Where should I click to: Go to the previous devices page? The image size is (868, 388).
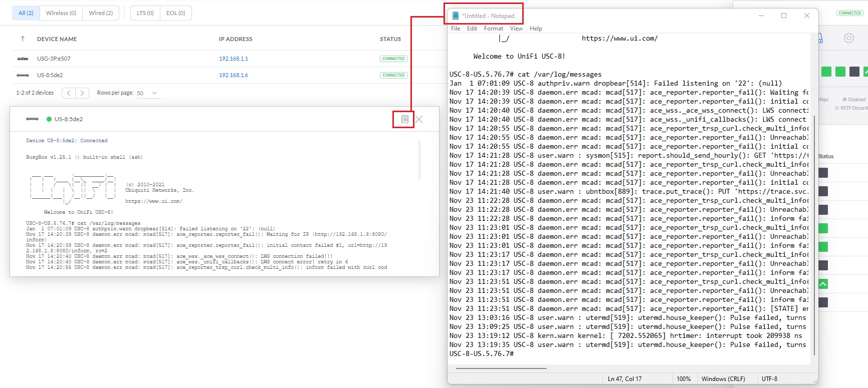69,93
